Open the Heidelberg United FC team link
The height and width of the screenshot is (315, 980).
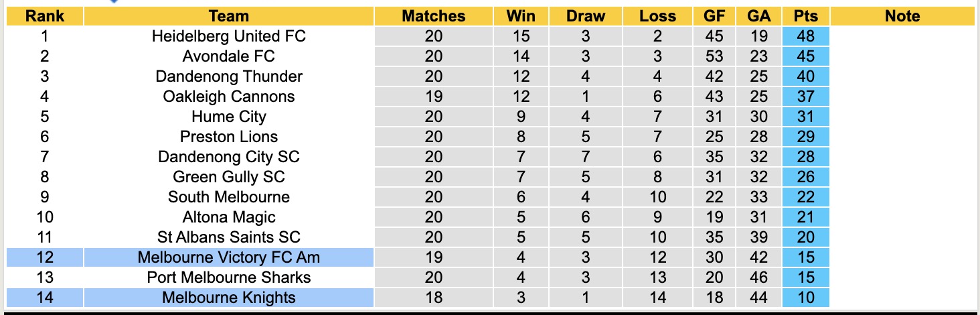pos(228,36)
